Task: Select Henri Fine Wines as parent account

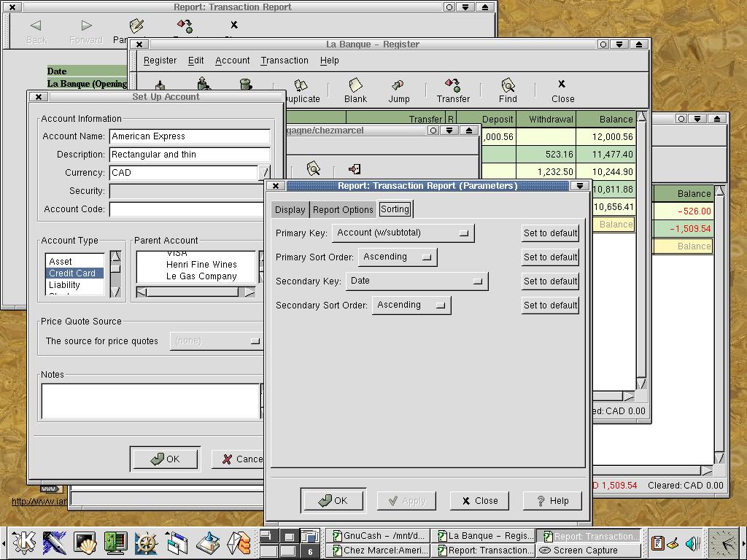Action: [x=201, y=265]
